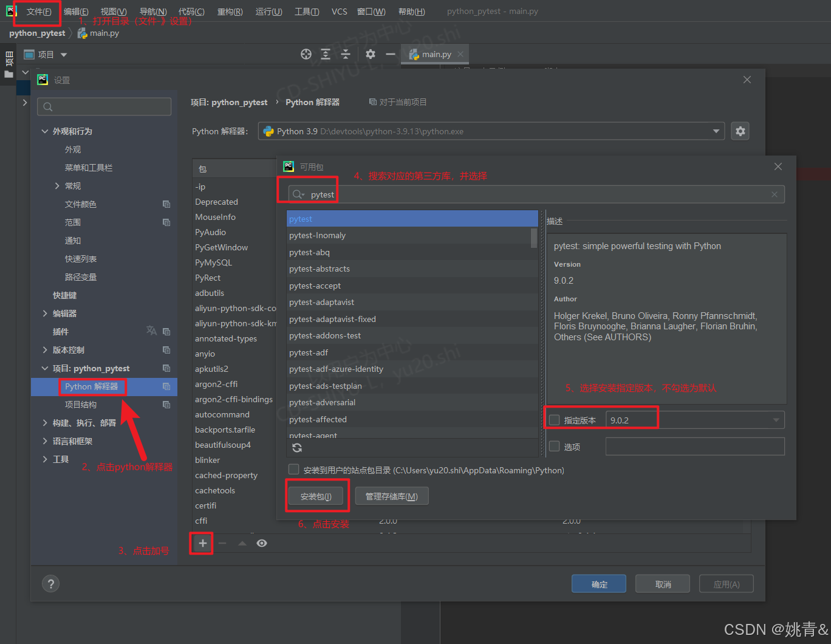
Task: Toggle show early releases eye icon
Action: [262, 543]
